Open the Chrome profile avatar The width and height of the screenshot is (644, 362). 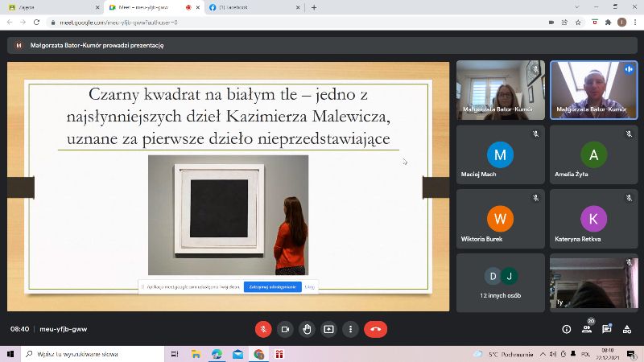(621, 23)
